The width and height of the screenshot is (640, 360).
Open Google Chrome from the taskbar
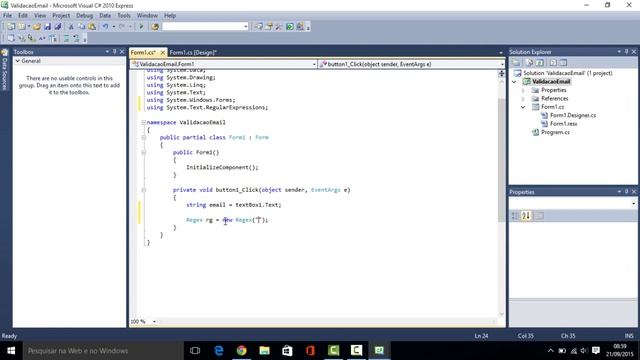coord(242,351)
